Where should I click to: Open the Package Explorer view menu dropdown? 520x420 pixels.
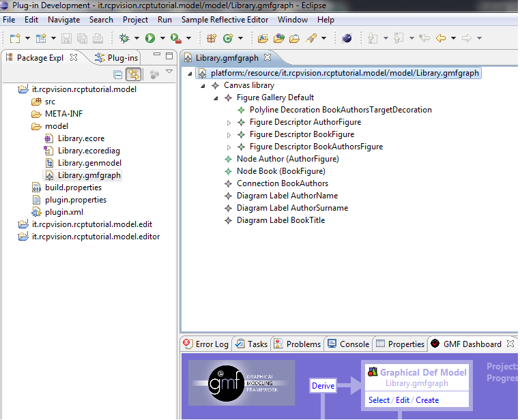169,72
